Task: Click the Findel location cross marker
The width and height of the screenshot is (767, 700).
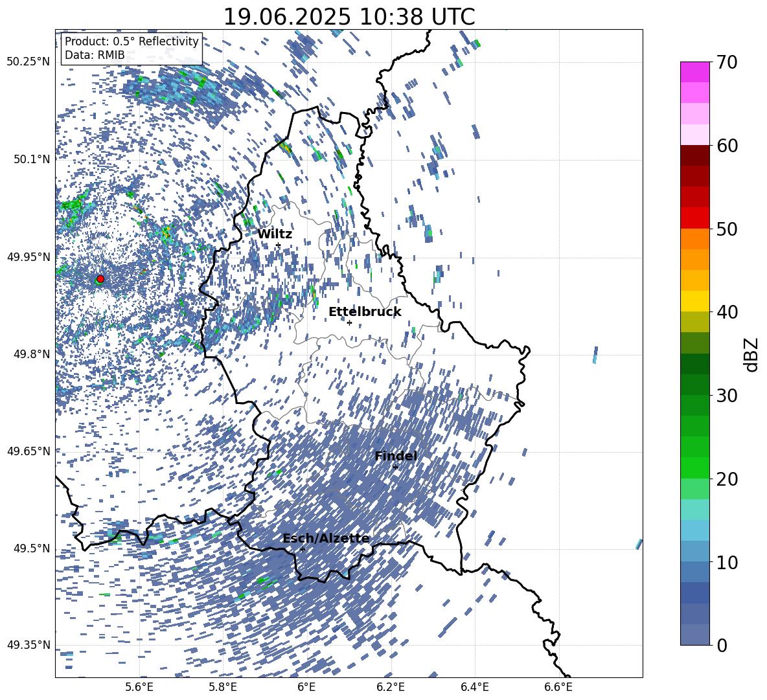Action: (x=395, y=468)
